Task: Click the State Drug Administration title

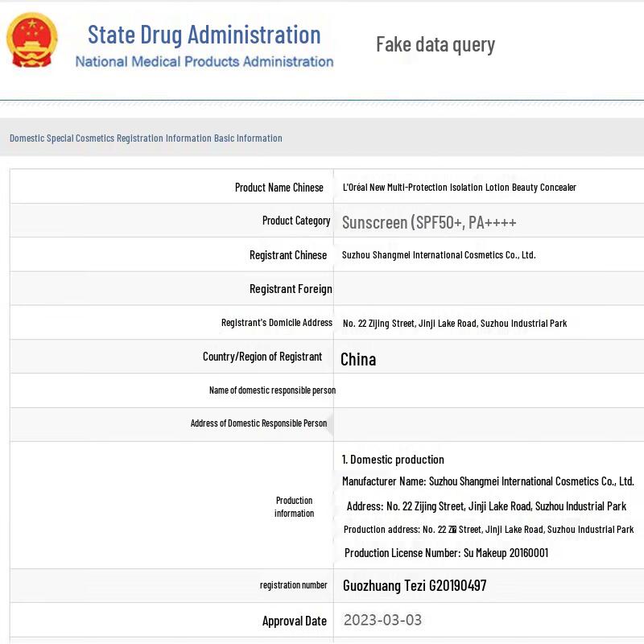Action: (204, 35)
